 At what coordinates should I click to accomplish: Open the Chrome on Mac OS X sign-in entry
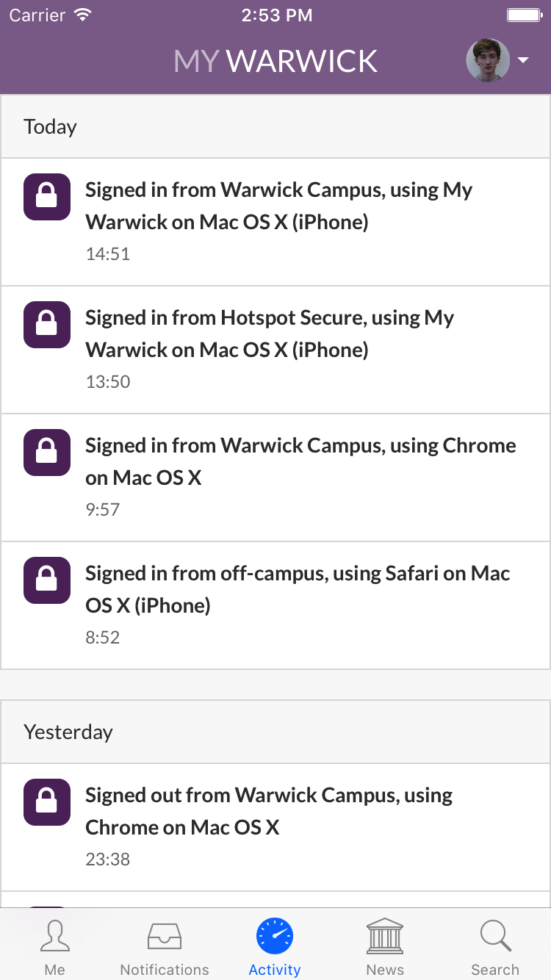294,478
